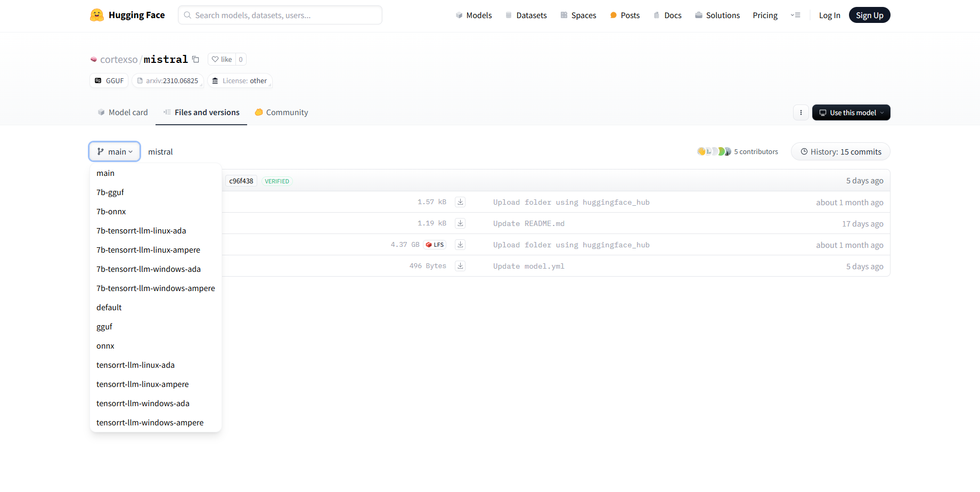Click the mistral path breadcrumb

tap(160, 152)
